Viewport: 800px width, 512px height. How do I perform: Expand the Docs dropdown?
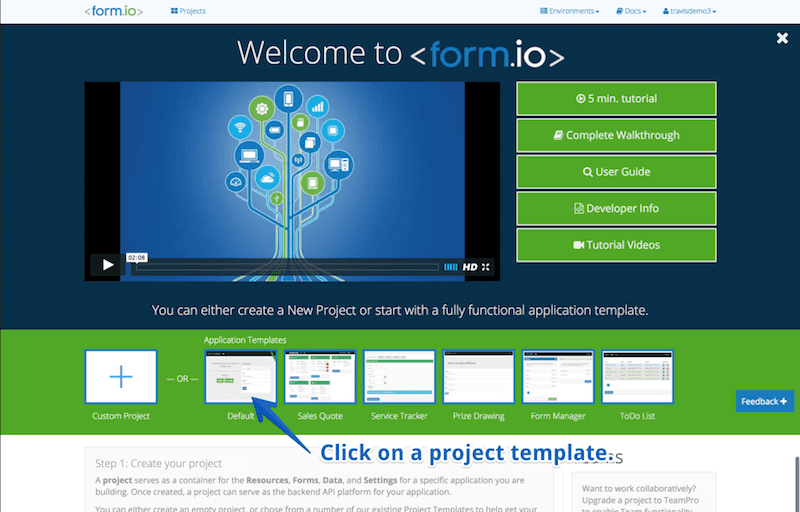pos(631,11)
